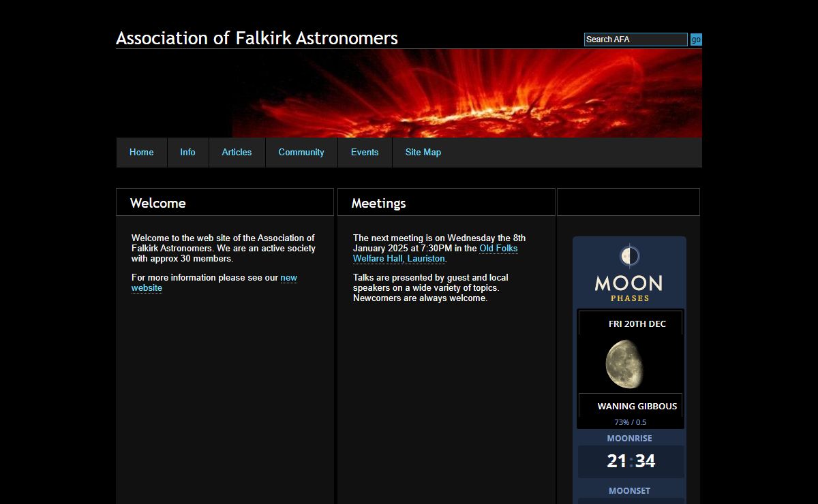Image resolution: width=818 pixels, height=504 pixels.
Task: Click the 73% / 0.5 illumination value
Action: pyautogui.click(x=631, y=422)
